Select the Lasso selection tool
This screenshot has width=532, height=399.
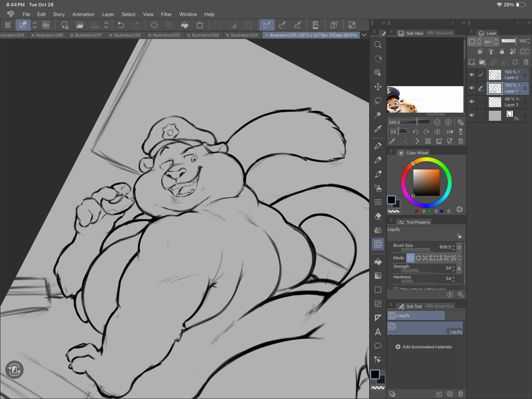(378, 101)
